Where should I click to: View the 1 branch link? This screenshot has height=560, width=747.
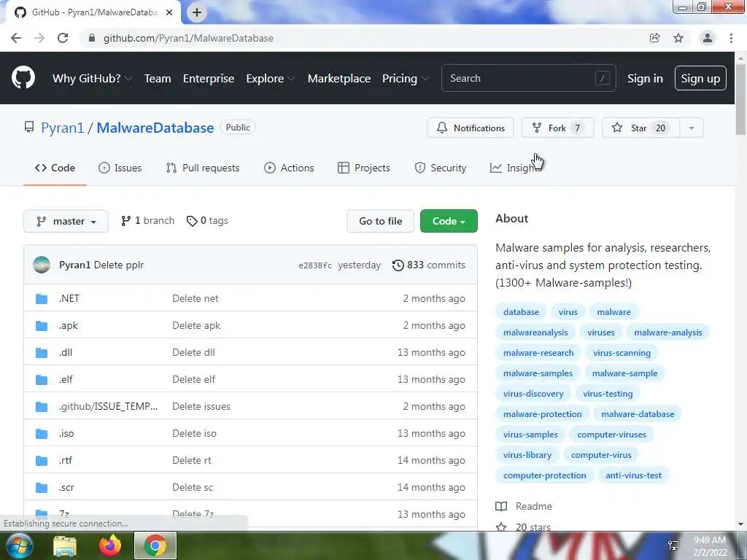point(147,220)
